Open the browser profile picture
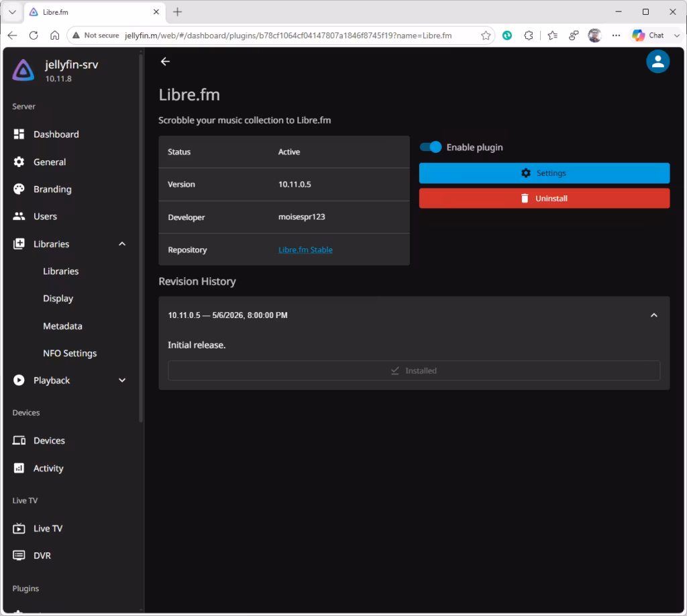The image size is (687, 616). tap(594, 36)
